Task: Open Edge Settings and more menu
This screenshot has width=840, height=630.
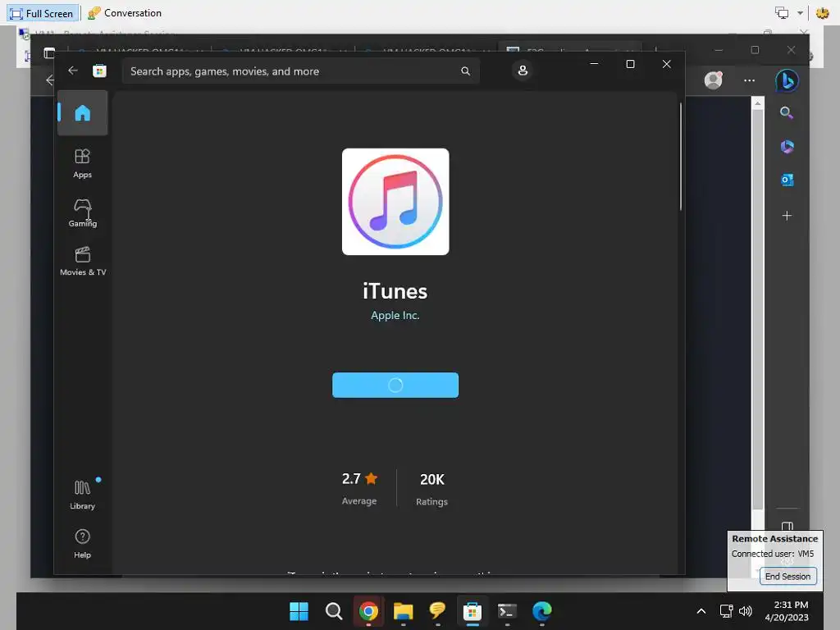Action: tap(750, 81)
